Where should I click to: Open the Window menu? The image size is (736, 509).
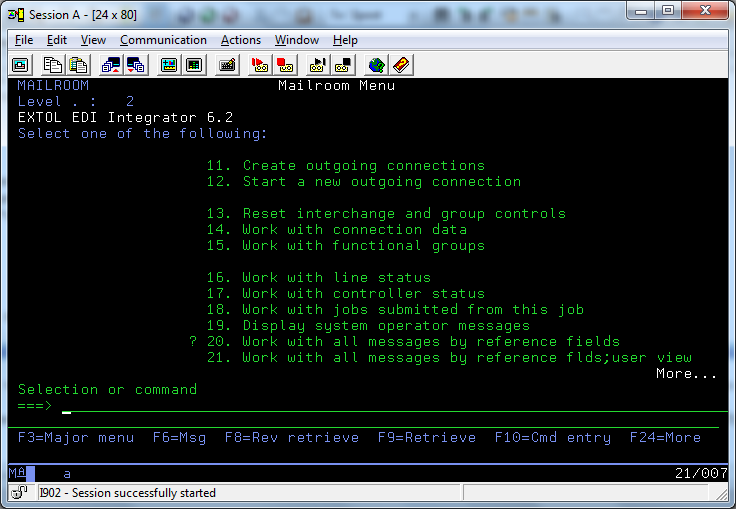coord(297,40)
